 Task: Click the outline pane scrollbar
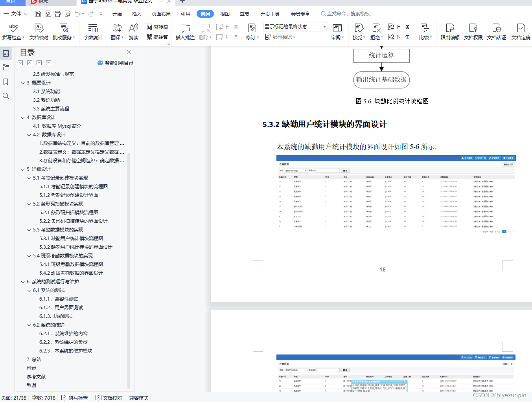129,271
